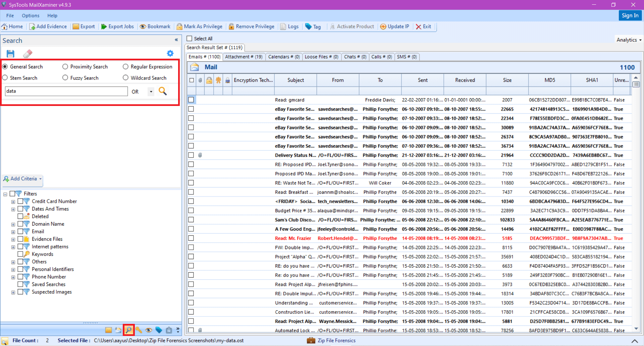The width and height of the screenshot is (644, 346).
Task: Click the Sign In button
Action: [630, 15]
